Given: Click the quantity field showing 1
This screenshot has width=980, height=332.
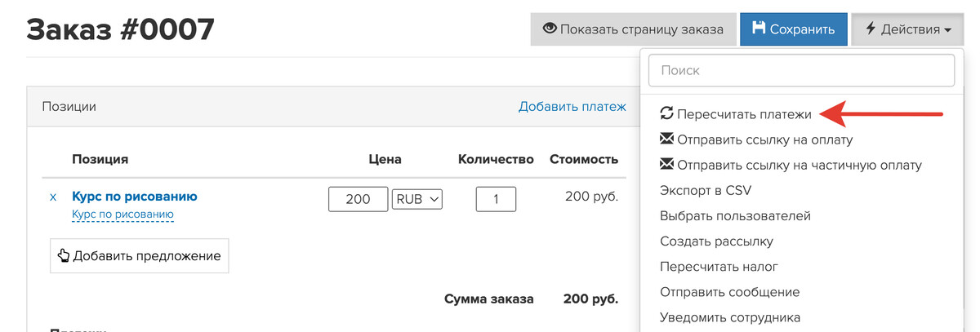Looking at the screenshot, I should click(x=496, y=198).
